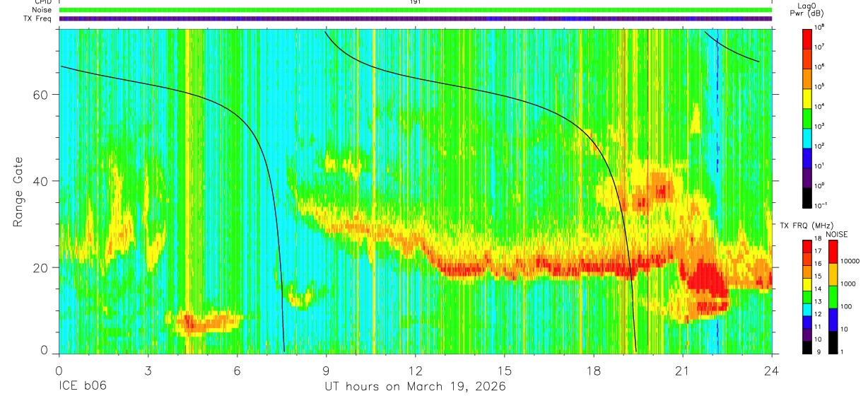The height and width of the screenshot is (401, 868).
Task: Click the '40' range gate tick label
Action: [x=42, y=181]
